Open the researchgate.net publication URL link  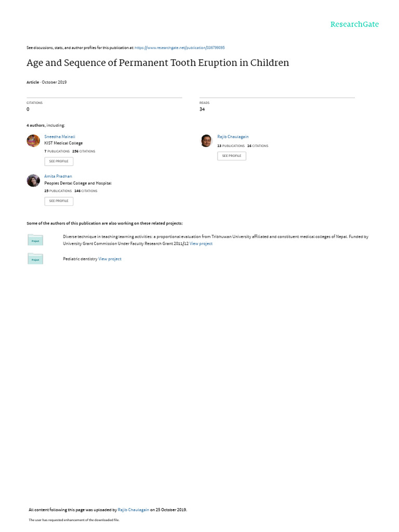[179, 48]
